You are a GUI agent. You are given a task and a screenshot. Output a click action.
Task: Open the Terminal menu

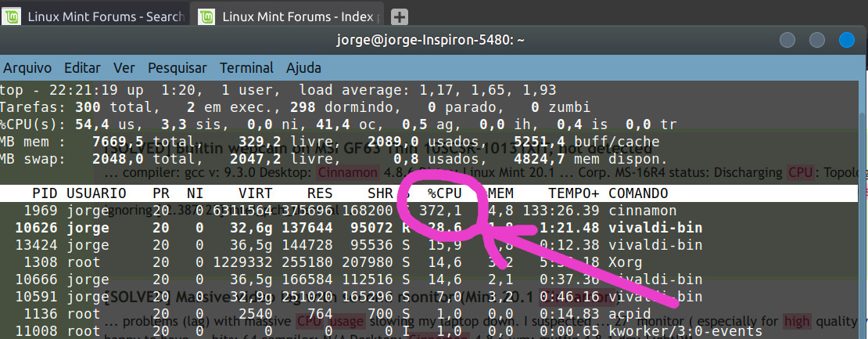[246, 68]
